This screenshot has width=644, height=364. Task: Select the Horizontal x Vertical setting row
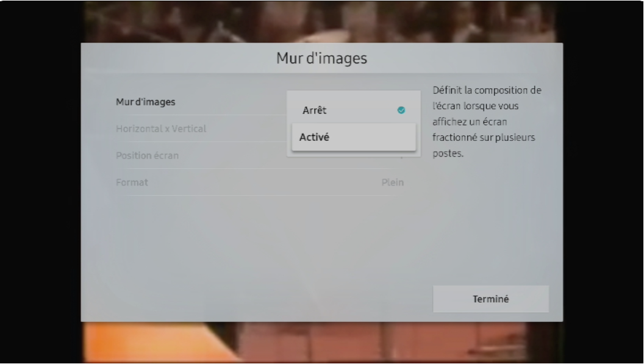point(161,129)
